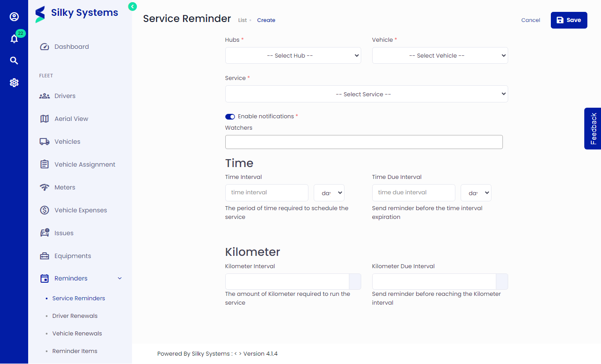
Task: Open Equipments from the sidebar
Action: pyautogui.click(x=73, y=255)
